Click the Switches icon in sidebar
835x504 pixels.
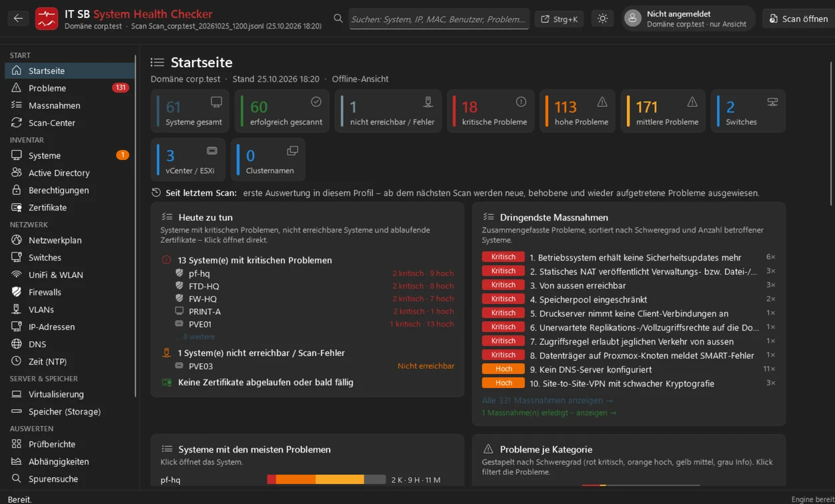[x=17, y=257]
